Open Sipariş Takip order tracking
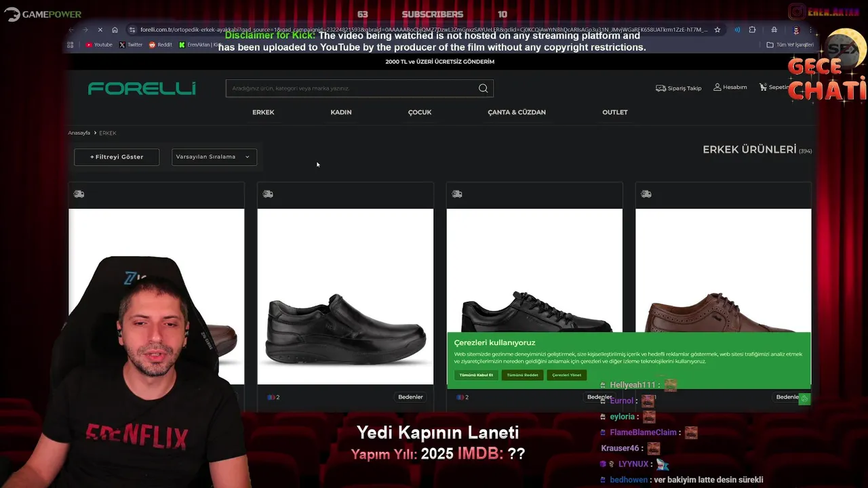 tap(679, 88)
